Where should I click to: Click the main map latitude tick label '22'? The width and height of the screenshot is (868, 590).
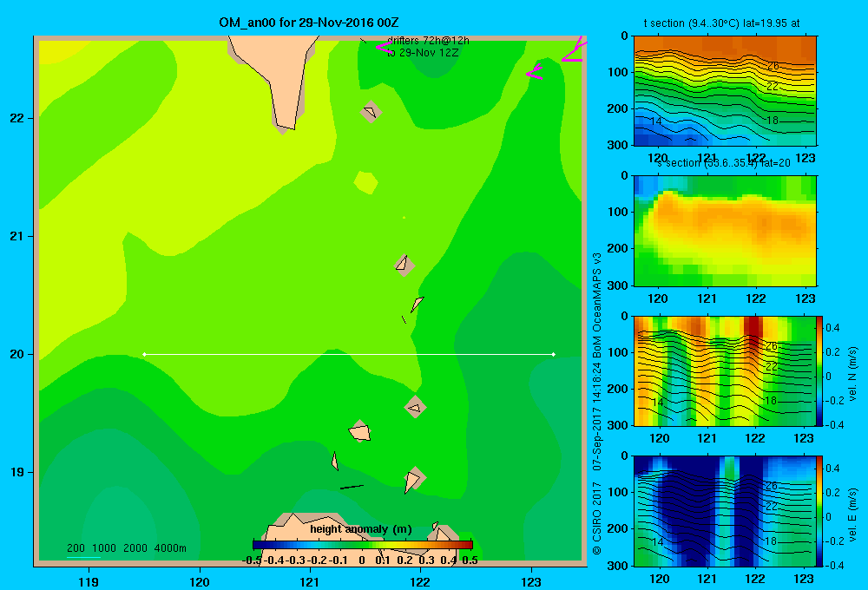(x=17, y=118)
